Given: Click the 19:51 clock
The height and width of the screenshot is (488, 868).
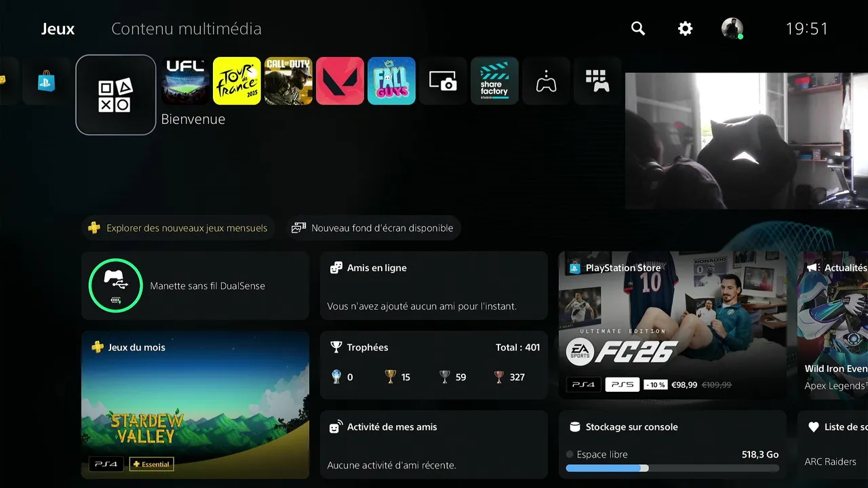Looking at the screenshot, I should 807,28.
